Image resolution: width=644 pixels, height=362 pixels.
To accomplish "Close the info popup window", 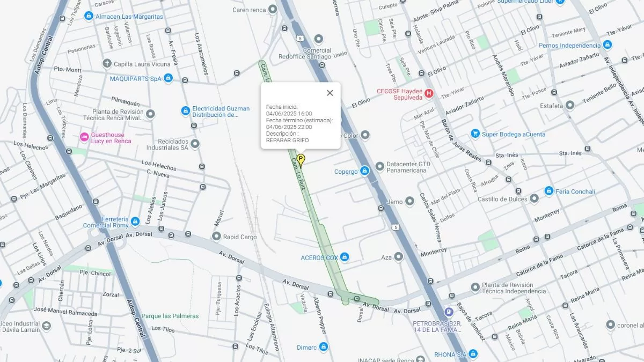I will (330, 93).
